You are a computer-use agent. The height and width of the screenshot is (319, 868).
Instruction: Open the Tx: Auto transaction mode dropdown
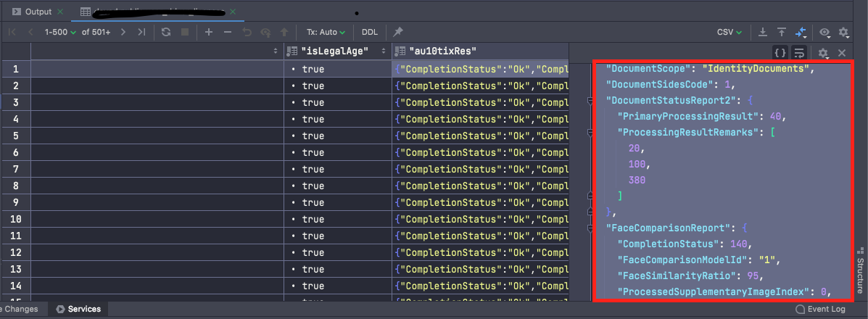[x=326, y=32]
